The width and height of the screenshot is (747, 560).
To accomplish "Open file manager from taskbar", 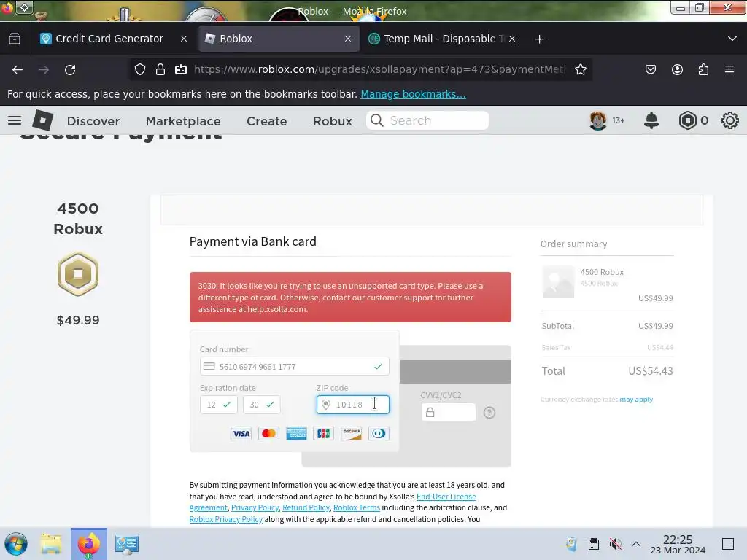I will [51, 544].
